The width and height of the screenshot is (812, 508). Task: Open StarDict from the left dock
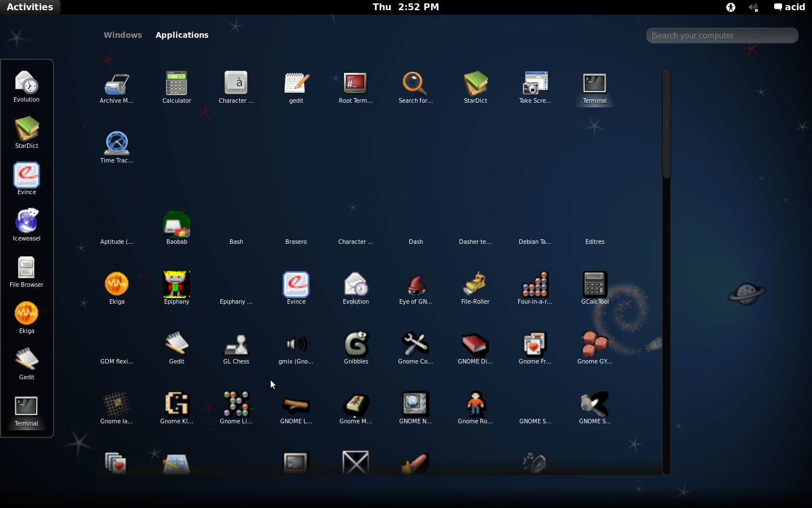[27, 133]
